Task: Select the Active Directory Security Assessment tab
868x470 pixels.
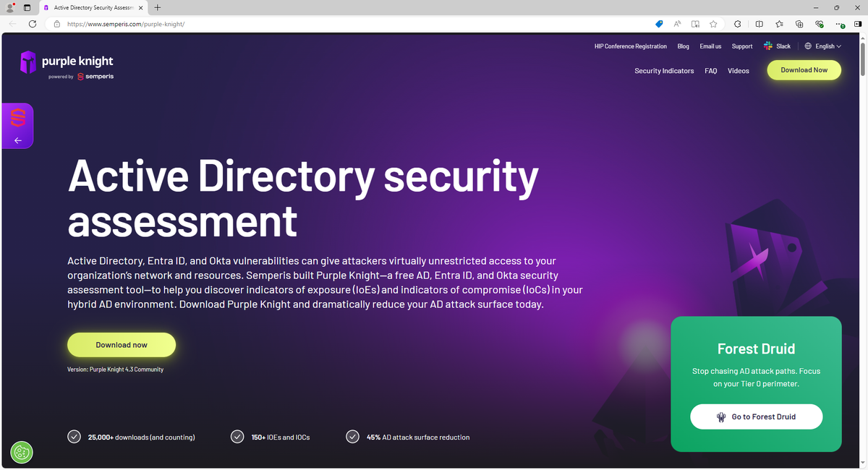Action: (x=93, y=7)
